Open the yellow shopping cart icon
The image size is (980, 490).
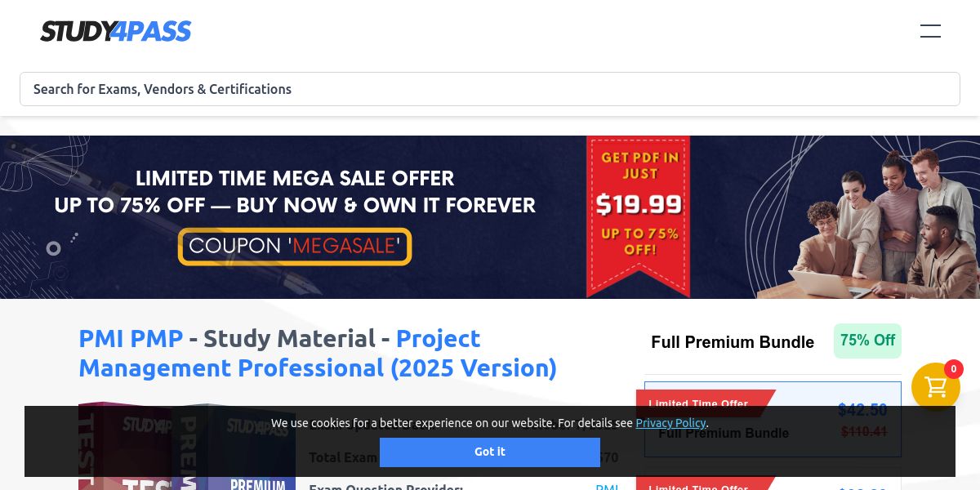click(936, 387)
